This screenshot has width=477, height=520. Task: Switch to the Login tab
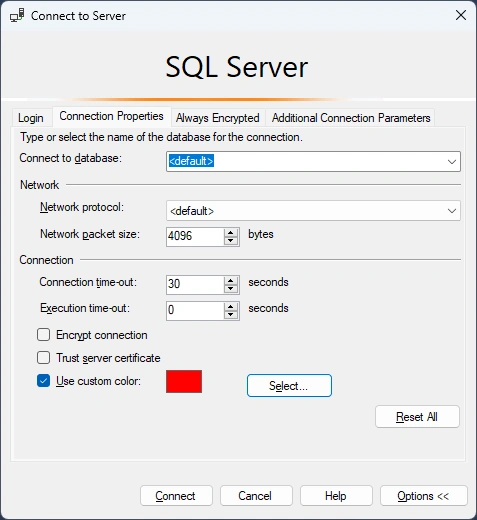click(x=31, y=118)
